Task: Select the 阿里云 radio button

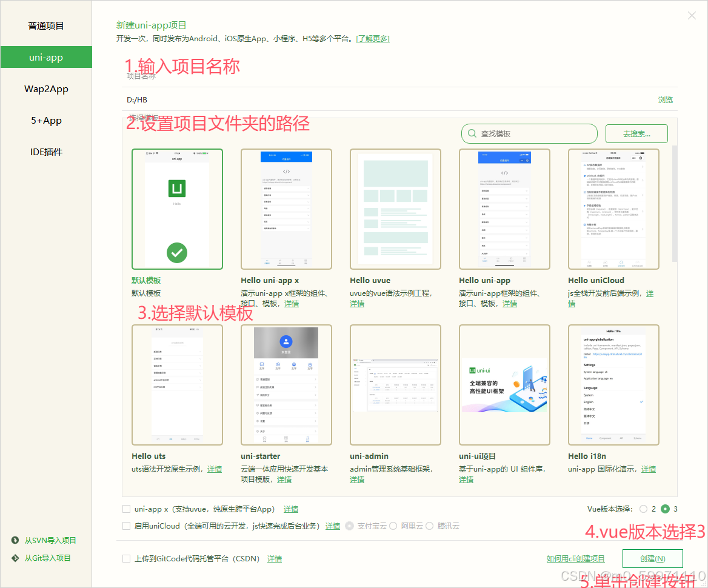Action: (393, 526)
